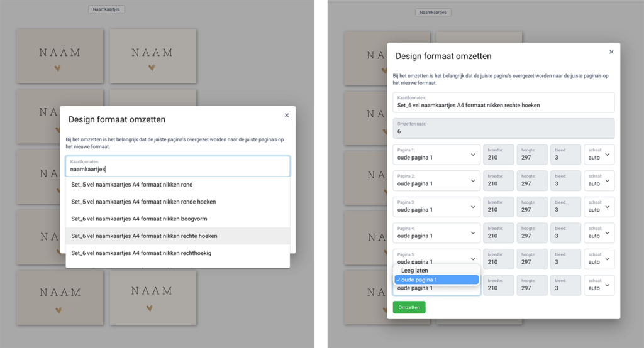The width and height of the screenshot is (644, 348).
Task: Close the right Design formaat omzetten dialog
Action: point(611,52)
